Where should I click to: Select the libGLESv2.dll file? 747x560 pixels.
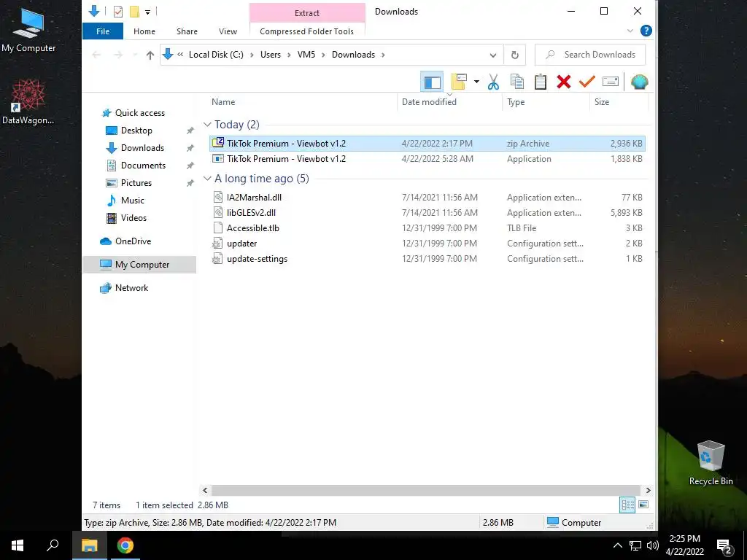(427, 213)
